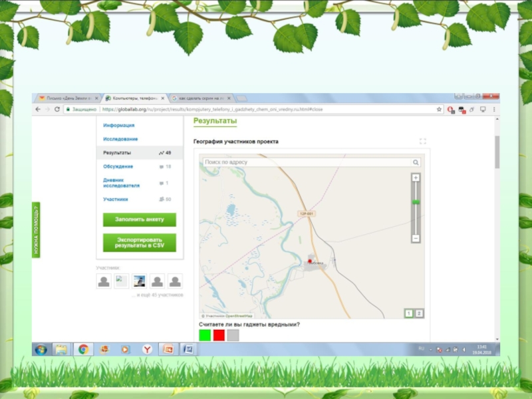Screen dimensions: 532x399
Task: Reload the page in browser toolbar
Action: (x=57, y=109)
